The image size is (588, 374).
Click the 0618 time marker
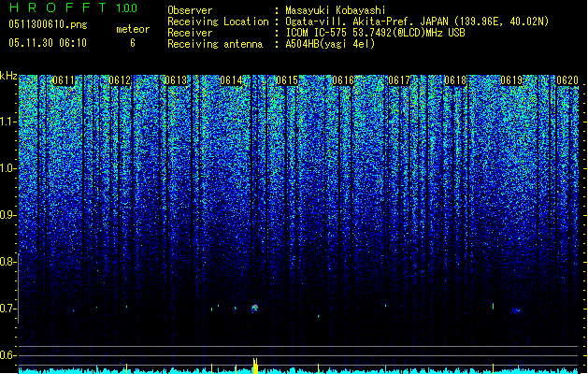tap(455, 80)
